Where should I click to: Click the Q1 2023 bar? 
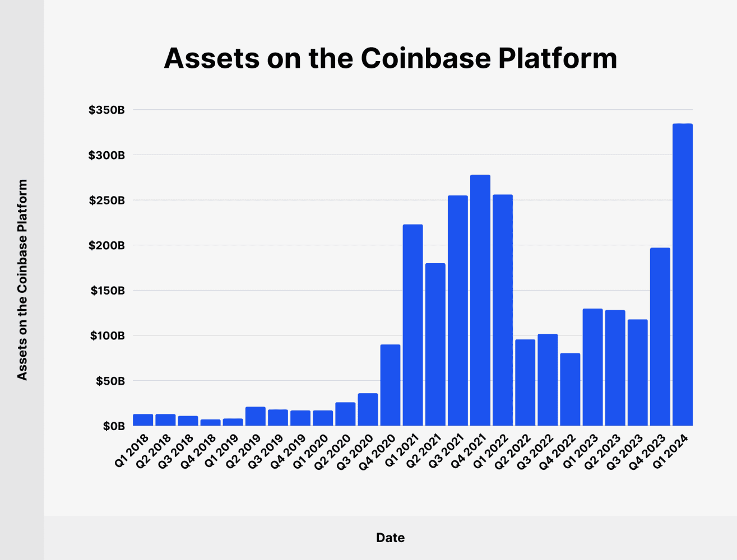tap(592, 367)
